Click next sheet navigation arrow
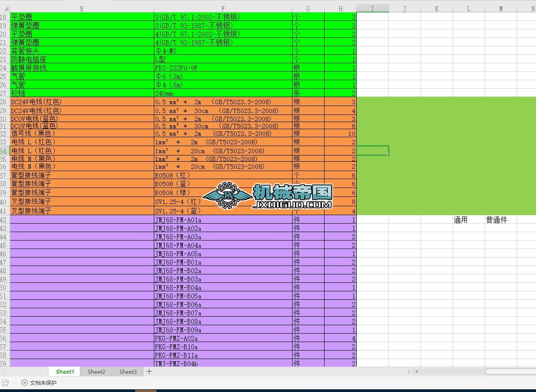Screen dimensions: 536x392 27,372
